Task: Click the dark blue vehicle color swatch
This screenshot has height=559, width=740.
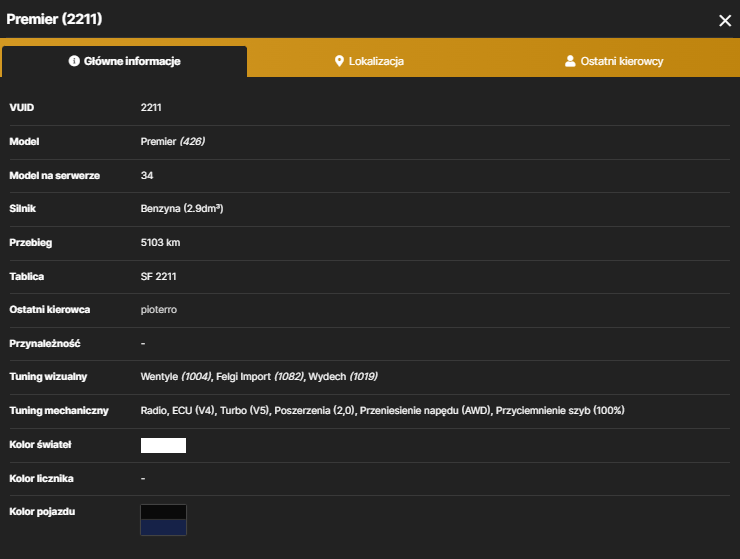Action: (x=163, y=527)
